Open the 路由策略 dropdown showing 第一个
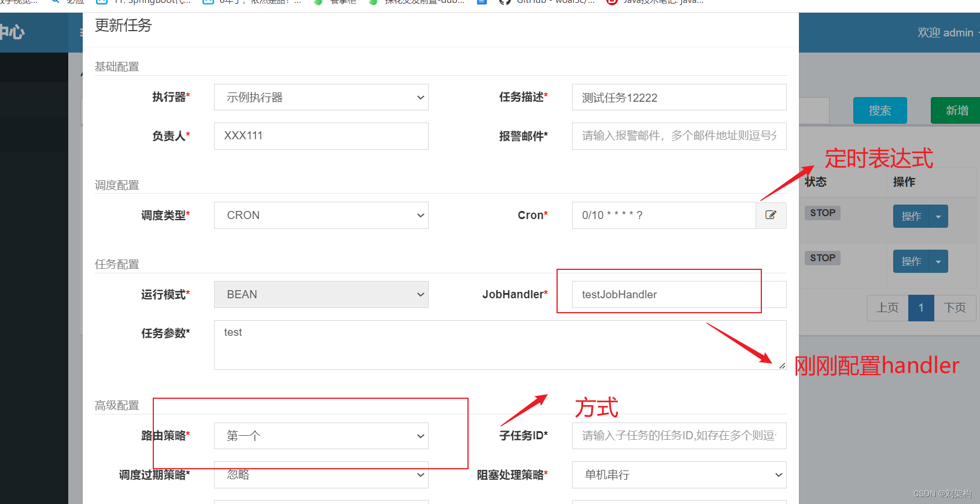 (321, 436)
